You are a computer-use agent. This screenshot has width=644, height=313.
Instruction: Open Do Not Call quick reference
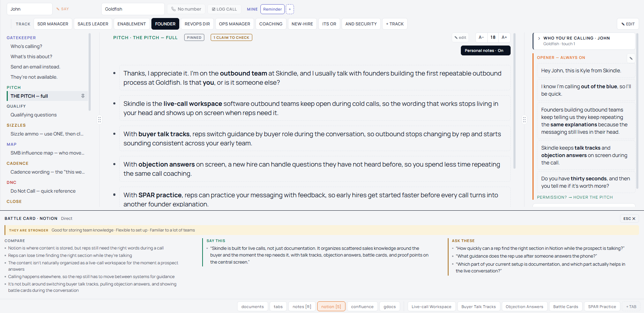point(47,191)
